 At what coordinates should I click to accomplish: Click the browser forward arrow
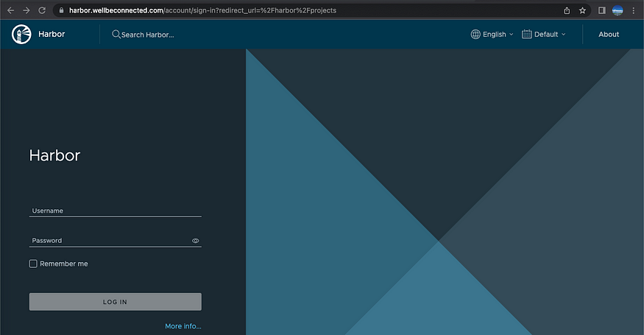click(x=26, y=10)
